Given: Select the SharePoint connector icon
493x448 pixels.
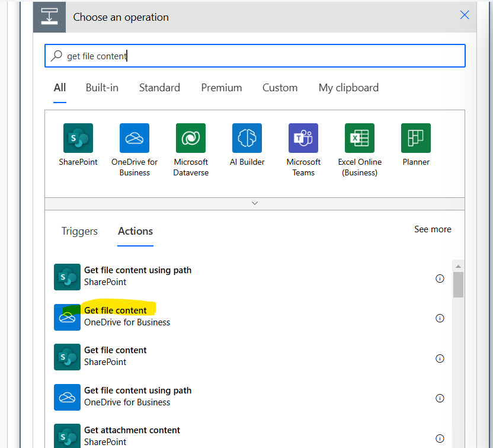Looking at the screenshot, I should 78,138.
